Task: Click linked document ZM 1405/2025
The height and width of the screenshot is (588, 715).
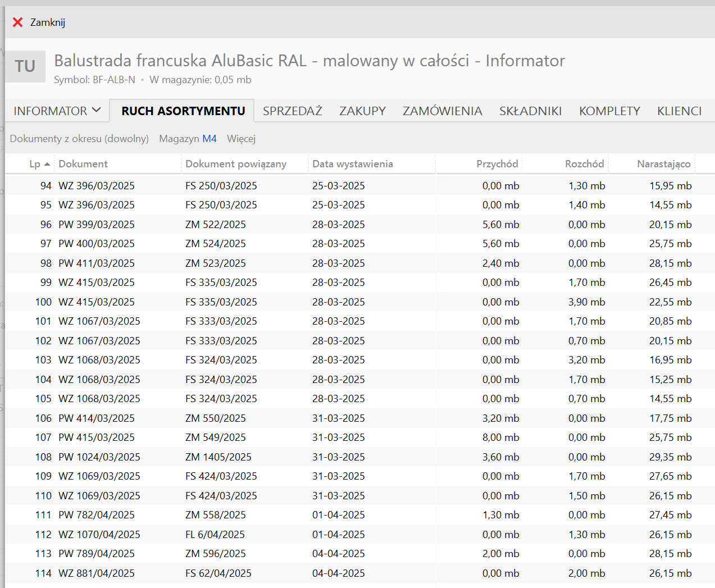Action: [218, 457]
